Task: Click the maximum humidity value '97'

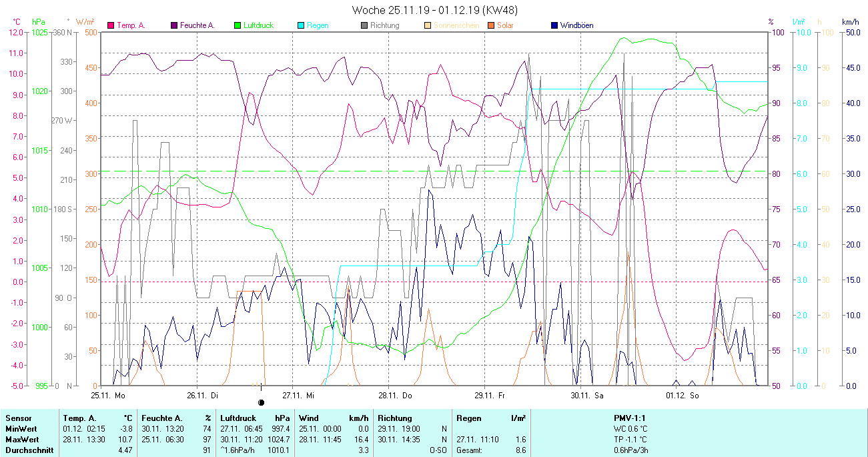Action: click(207, 440)
